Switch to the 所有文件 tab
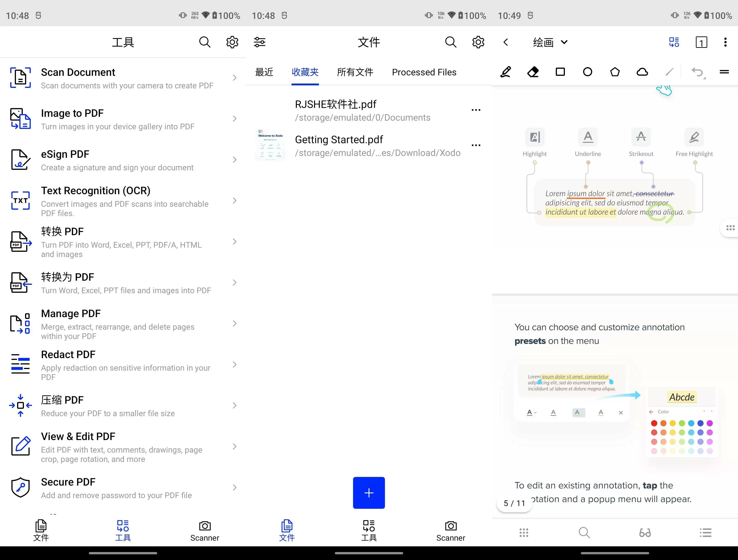This screenshot has height=560, width=738. [x=355, y=72]
